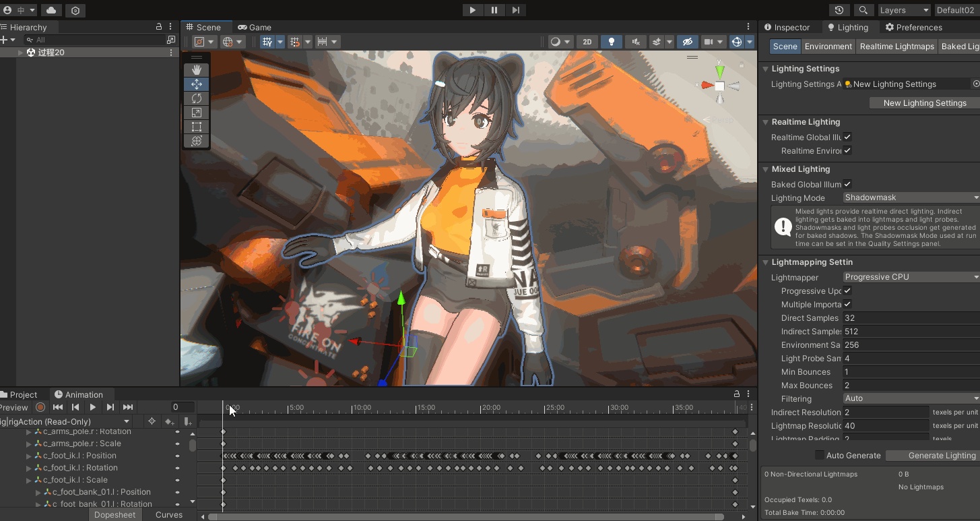Open the Hierarchy panel three-dot menu
980x521 pixels.
171,27
